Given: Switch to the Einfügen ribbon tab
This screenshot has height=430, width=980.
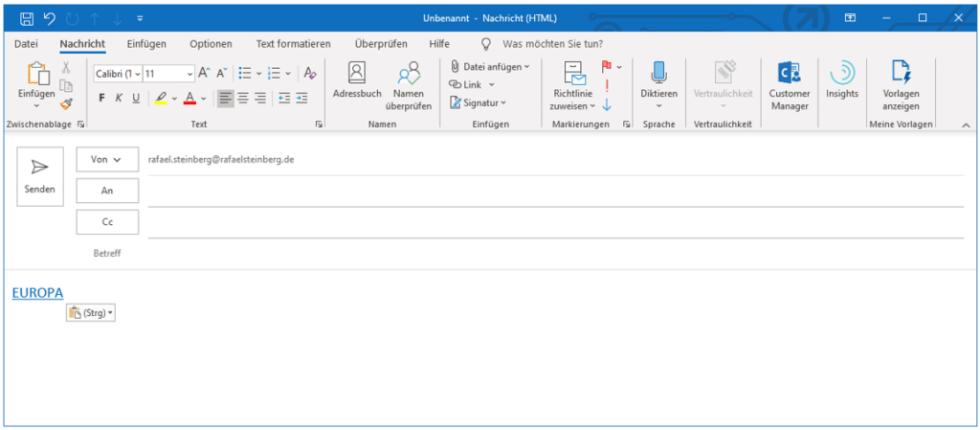Looking at the screenshot, I should pos(146,44).
